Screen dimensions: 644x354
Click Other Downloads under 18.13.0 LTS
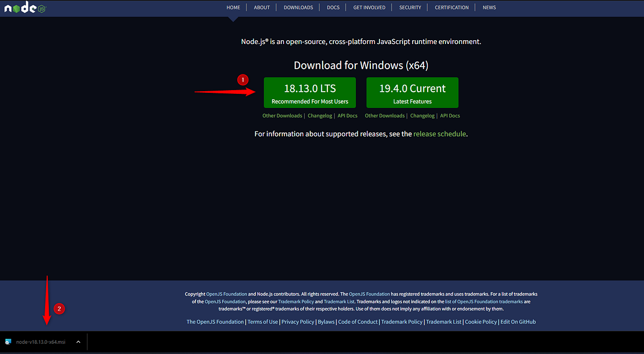tap(282, 115)
